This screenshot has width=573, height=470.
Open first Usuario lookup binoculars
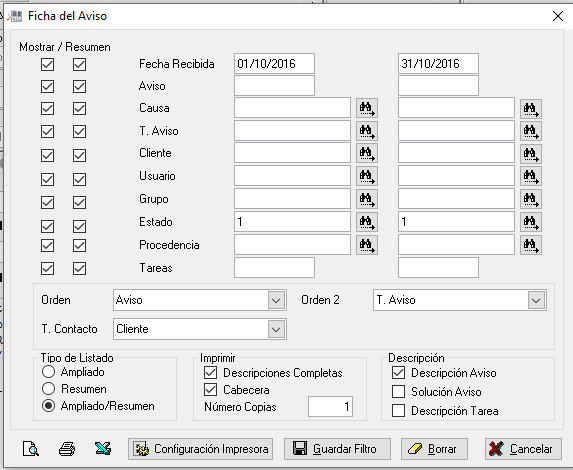pyautogui.click(x=367, y=176)
